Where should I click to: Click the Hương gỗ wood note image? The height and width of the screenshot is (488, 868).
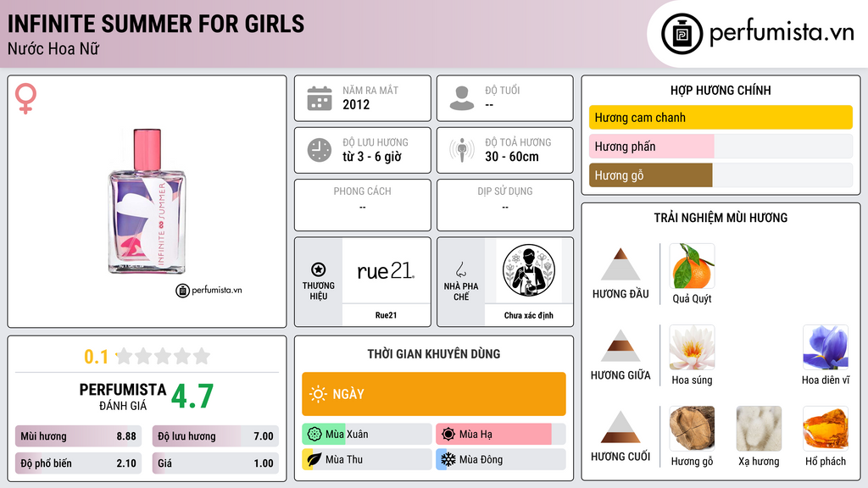pyautogui.click(x=692, y=429)
